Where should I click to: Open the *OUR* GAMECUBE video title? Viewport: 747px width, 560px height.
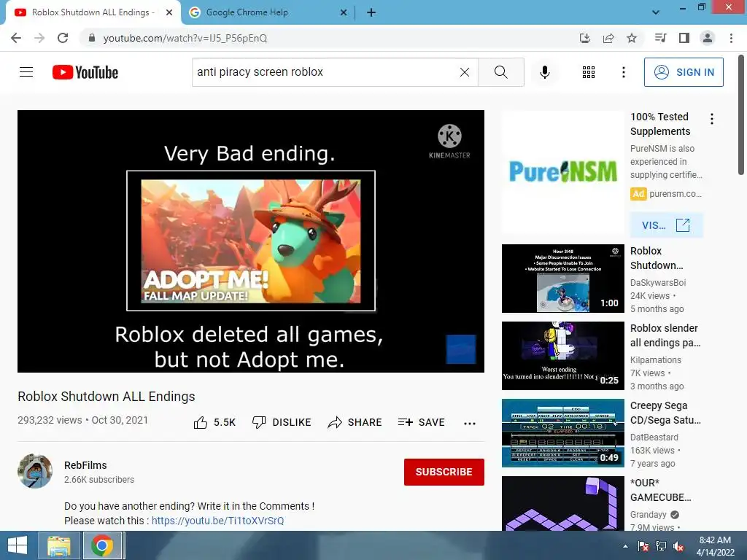(x=660, y=490)
